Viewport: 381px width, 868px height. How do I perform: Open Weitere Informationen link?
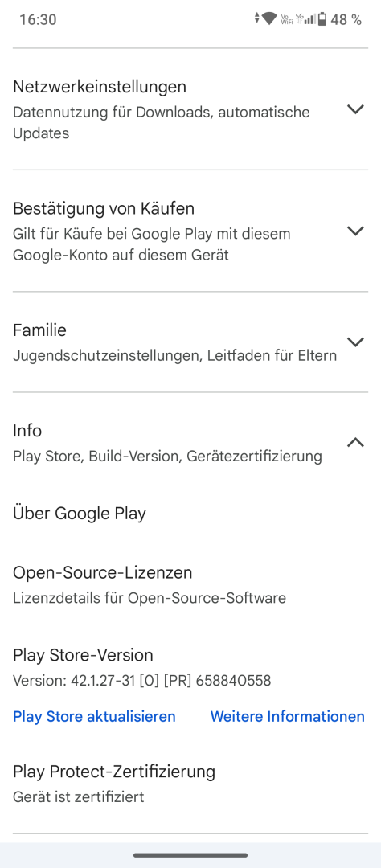[288, 716]
